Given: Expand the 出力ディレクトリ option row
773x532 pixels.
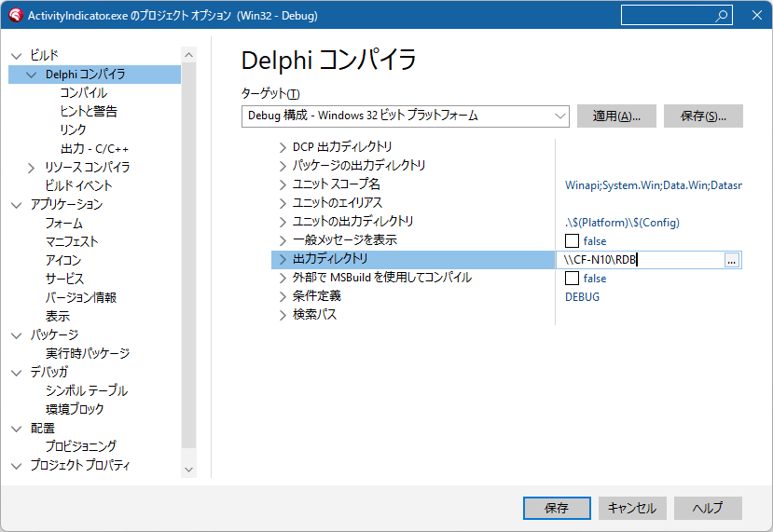Looking at the screenshot, I should [283, 260].
